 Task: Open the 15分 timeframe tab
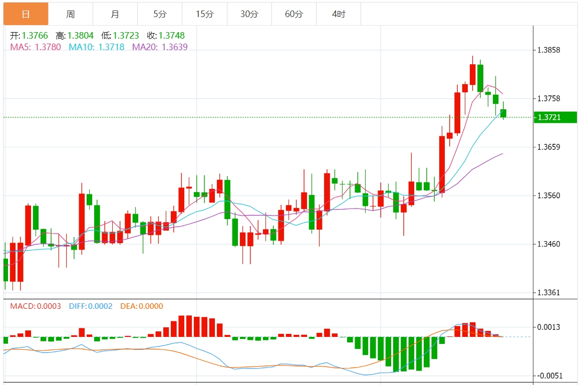pos(204,14)
